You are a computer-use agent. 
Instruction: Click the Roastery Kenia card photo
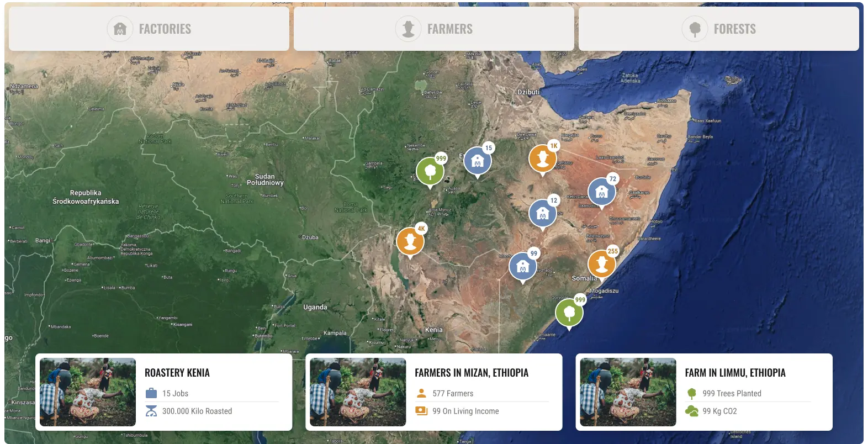(x=88, y=392)
